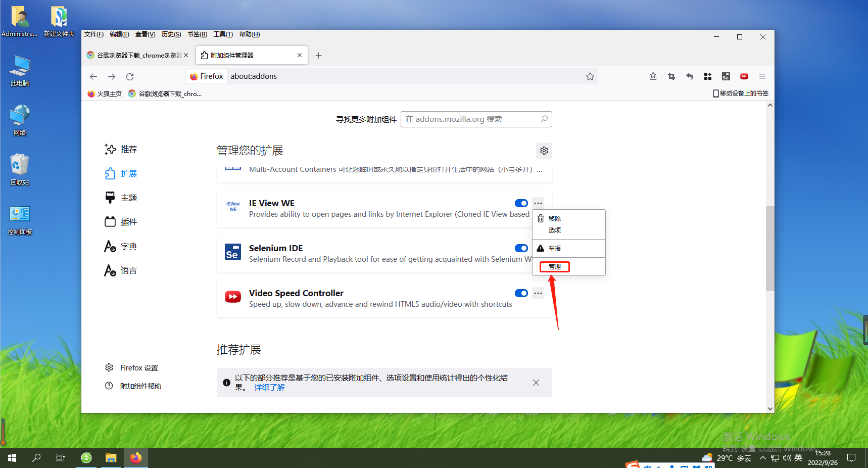Dismiss the recommendations notice with X

coord(536,383)
